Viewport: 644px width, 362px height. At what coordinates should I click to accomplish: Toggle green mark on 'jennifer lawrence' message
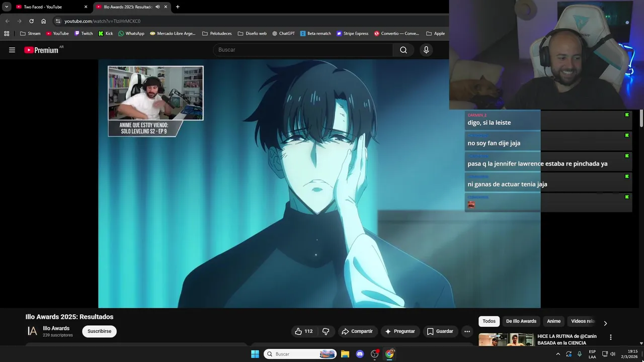[x=627, y=156]
